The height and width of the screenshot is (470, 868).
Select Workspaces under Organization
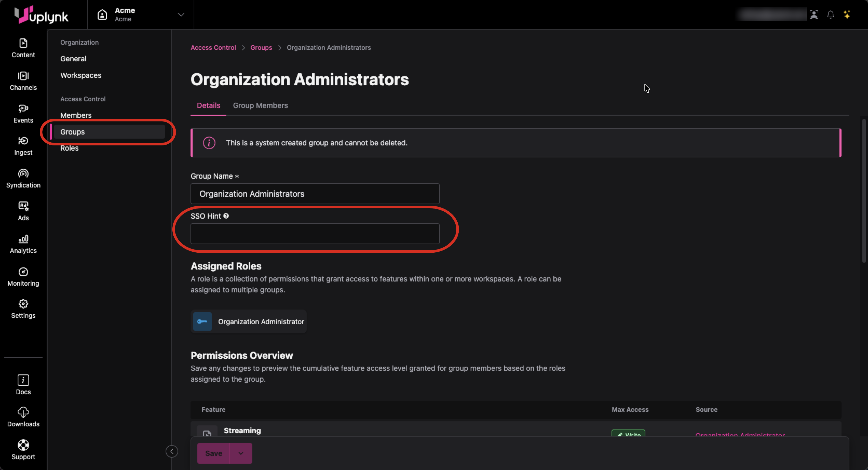[80, 75]
